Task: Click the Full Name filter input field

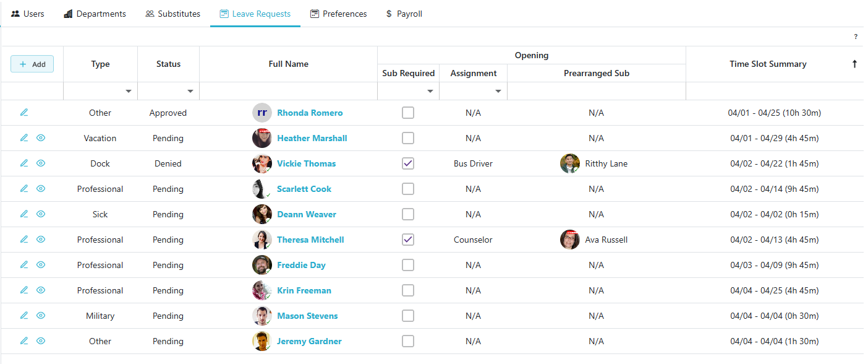Action: 288,92
